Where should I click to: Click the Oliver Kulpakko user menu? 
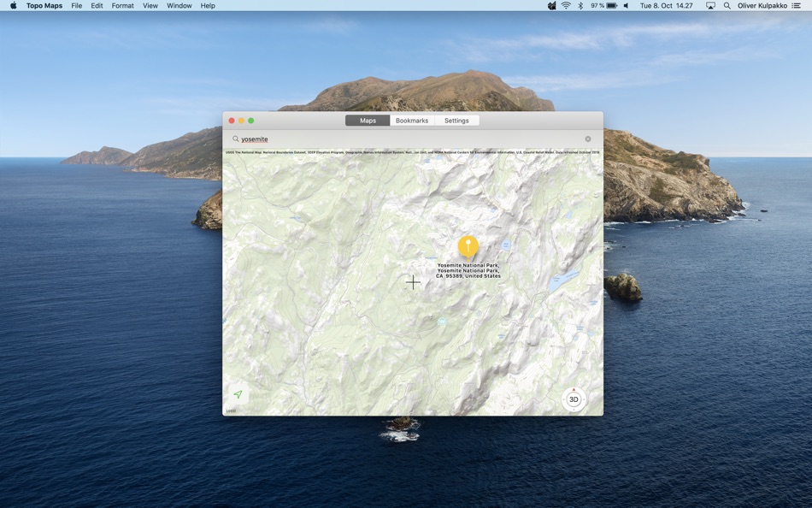(762, 6)
